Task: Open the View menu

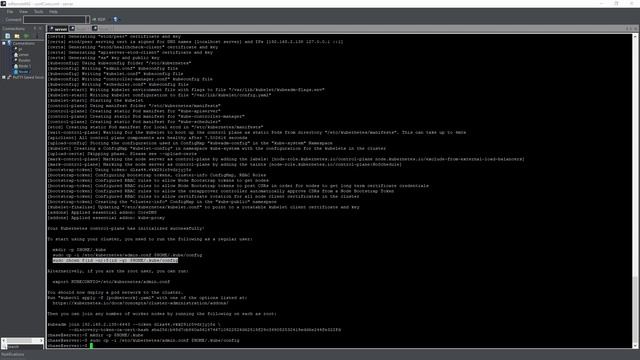Action: [23, 12]
